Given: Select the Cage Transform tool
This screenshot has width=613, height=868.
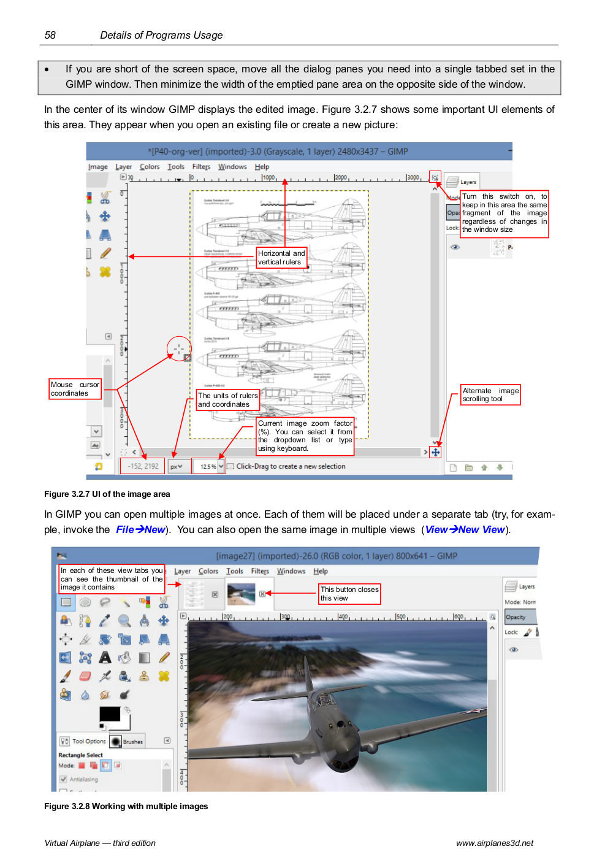Looking at the screenshot, I should pyautogui.click(x=85, y=658).
